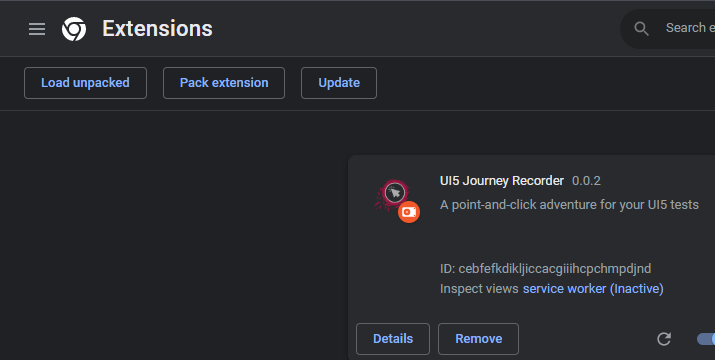Click the UI5 Journey Recorder name text
The width and height of the screenshot is (715, 360).
[x=502, y=181]
